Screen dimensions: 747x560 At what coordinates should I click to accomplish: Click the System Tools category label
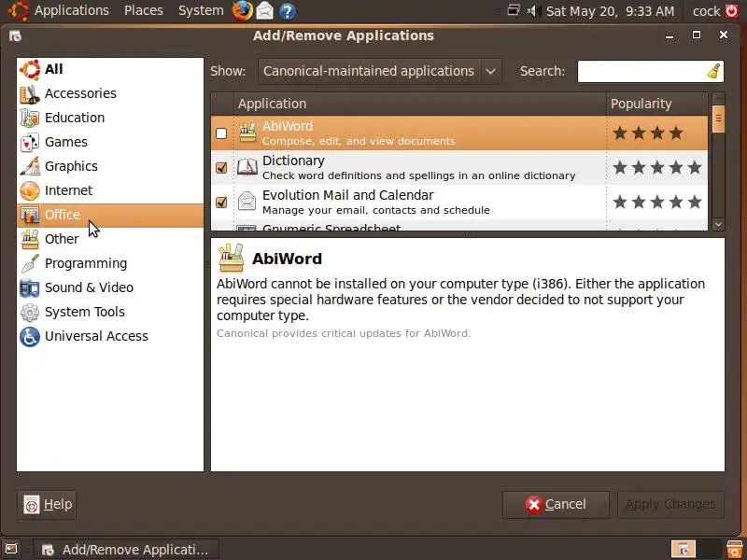pos(85,312)
